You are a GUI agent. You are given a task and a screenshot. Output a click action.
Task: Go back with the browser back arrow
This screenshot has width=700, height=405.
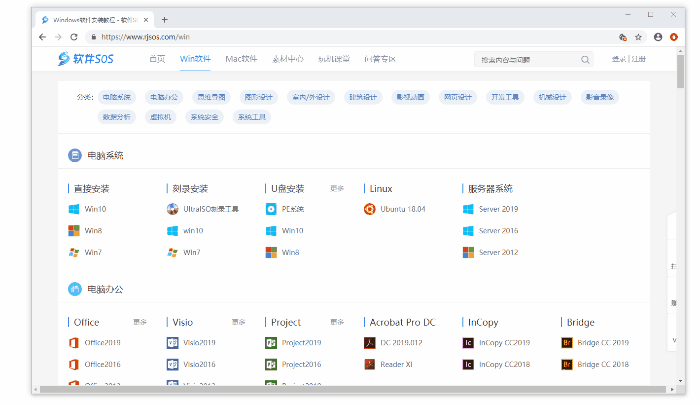click(42, 37)
